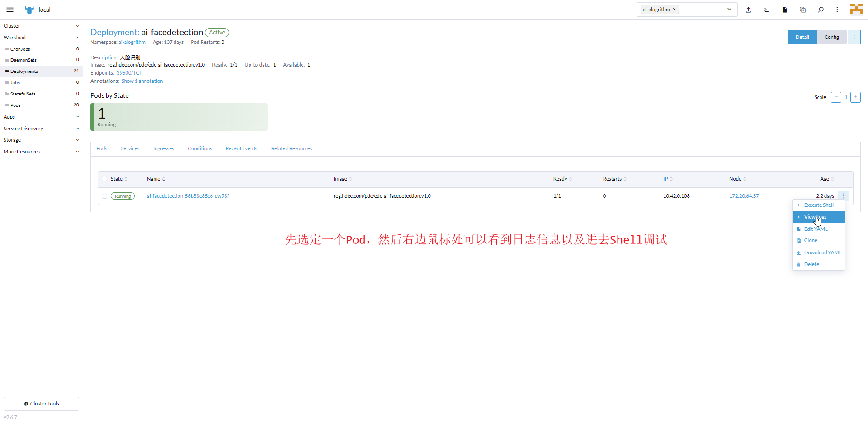Select Execute Shell from the context menu
The image size is (868, 424).
coord(819,205)
